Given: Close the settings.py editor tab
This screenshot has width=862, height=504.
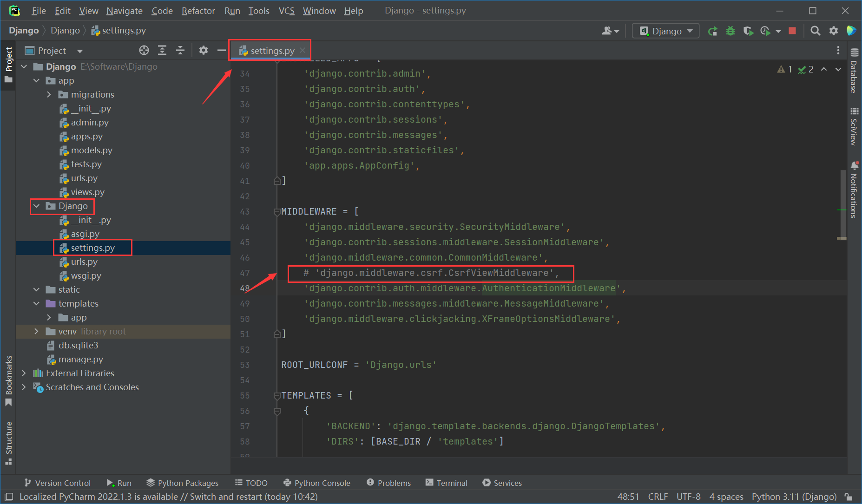Looking at the screenshot, I should [303, 50].
